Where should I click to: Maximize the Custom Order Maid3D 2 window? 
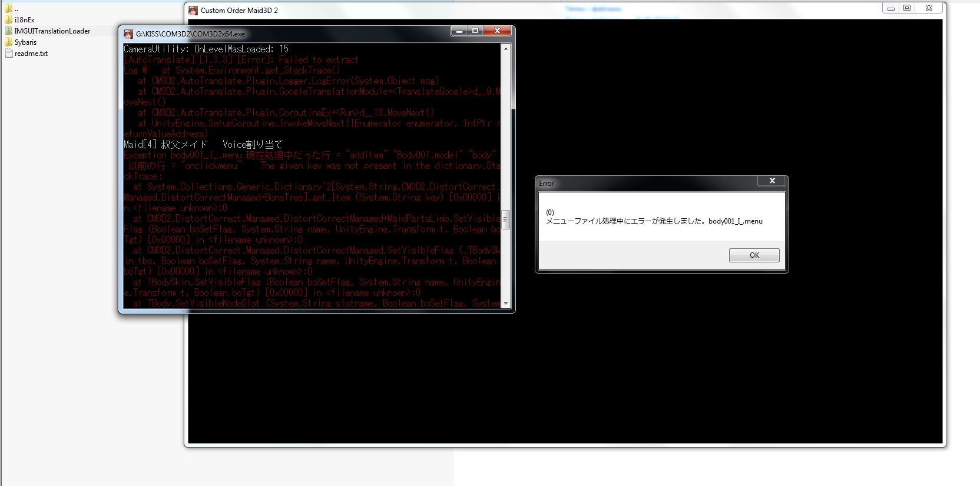(x=907, y=8)
